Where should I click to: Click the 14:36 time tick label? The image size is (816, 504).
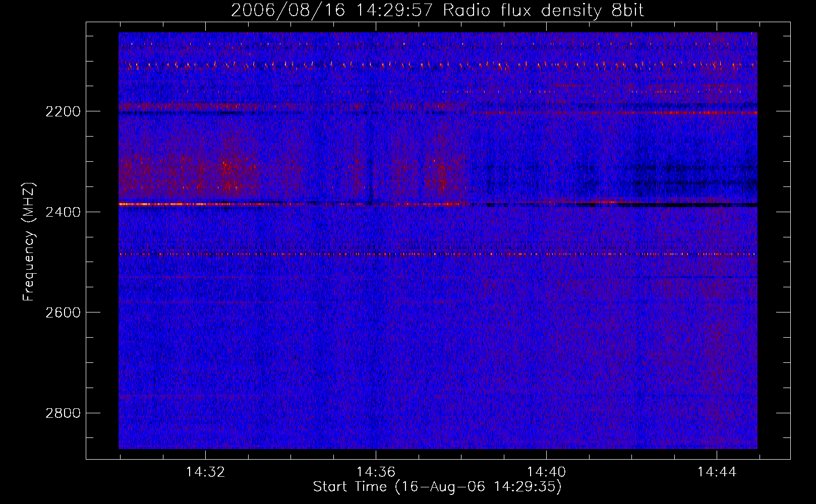tap(376, 472)
